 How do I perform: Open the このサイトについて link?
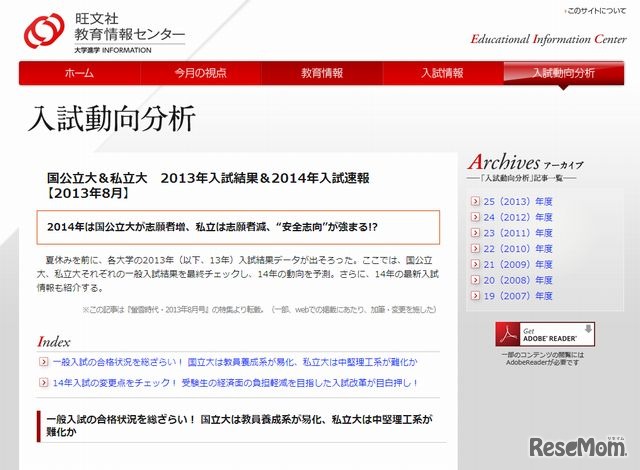click(595, 11)
